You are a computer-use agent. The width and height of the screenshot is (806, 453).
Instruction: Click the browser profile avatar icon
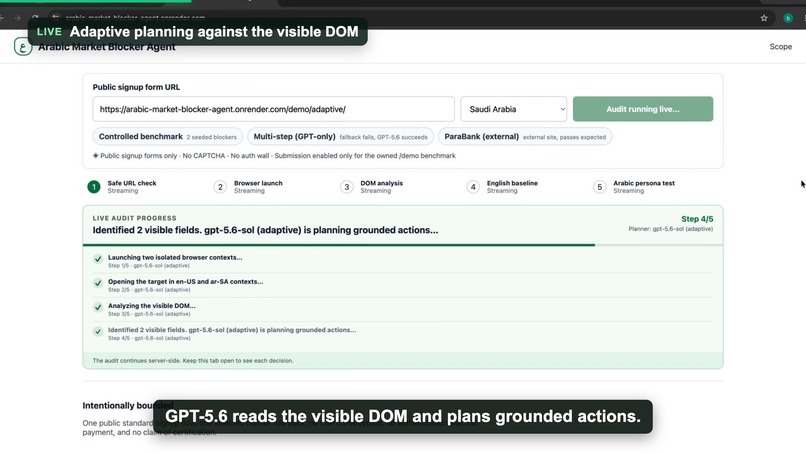click(788, 18)
